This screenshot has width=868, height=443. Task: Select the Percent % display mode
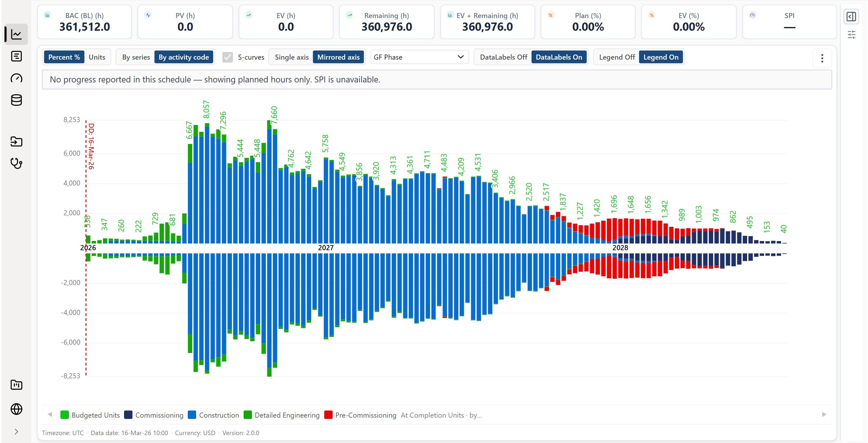(64, 57)
